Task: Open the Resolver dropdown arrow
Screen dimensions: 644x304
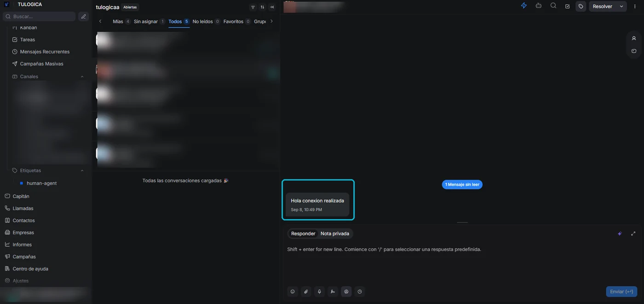Action: click(621, 6)
